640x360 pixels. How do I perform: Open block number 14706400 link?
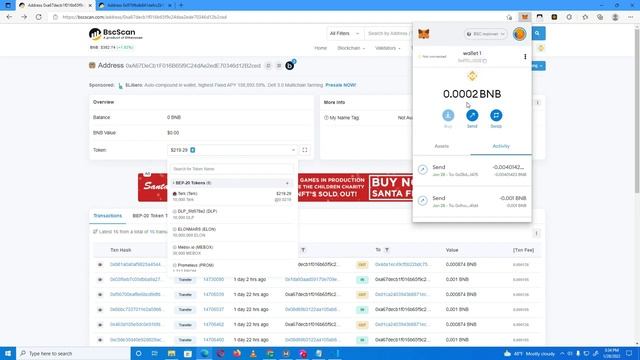point(213,340)
